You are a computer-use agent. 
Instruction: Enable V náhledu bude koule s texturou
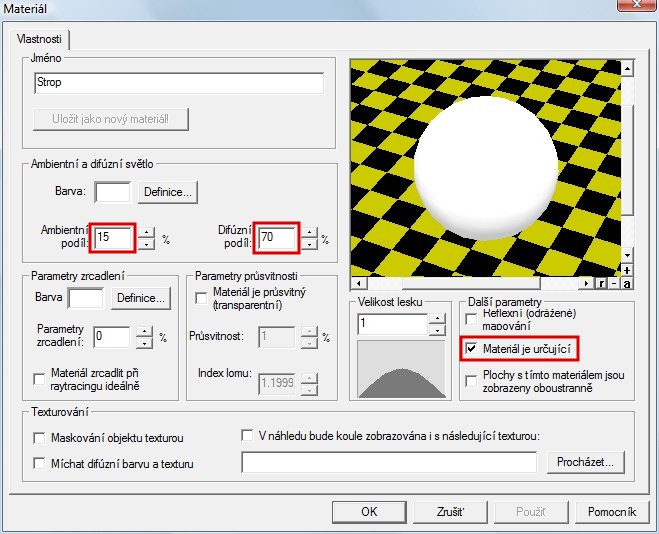click(x=247, y=436)
